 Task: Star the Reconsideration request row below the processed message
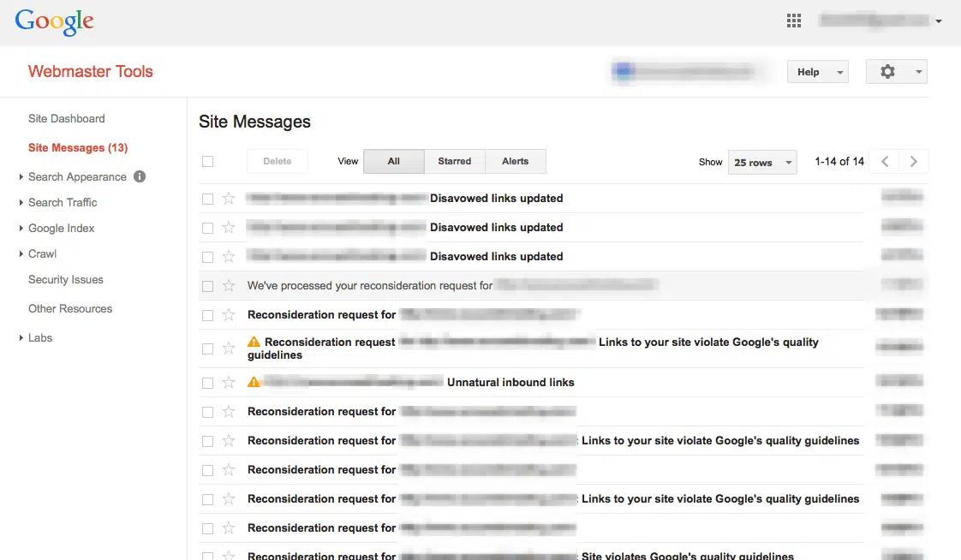(229, 315)
